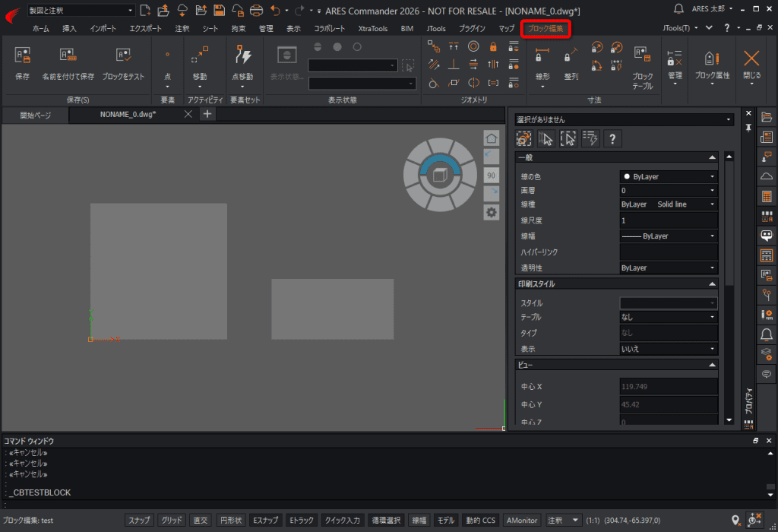Image resolution: width=778 pixels, height=532 pixels.
Task: Click the home view icon beside navigation wheel
Action: point(492,138)
